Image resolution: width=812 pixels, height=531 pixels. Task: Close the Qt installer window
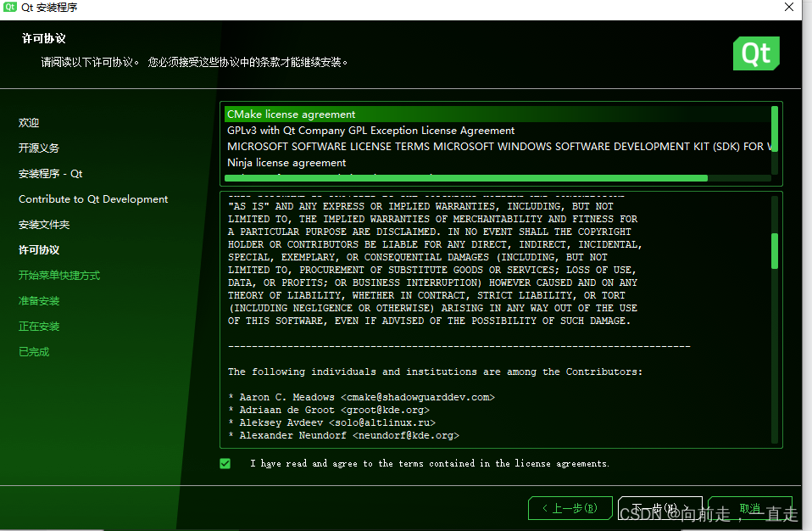(x=789, y=8)
